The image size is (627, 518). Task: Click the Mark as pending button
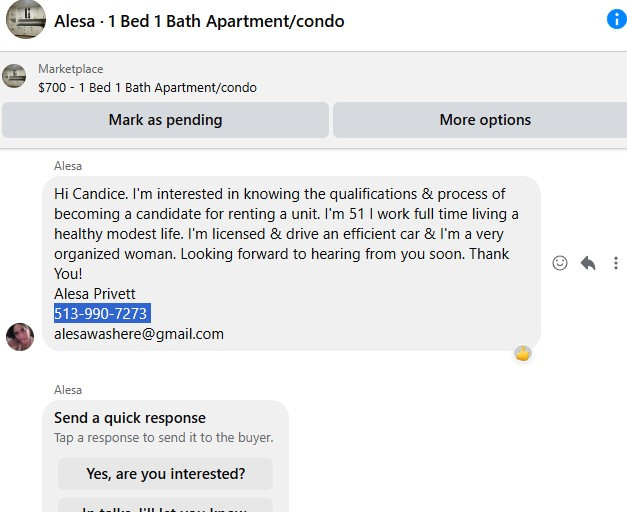165,120
